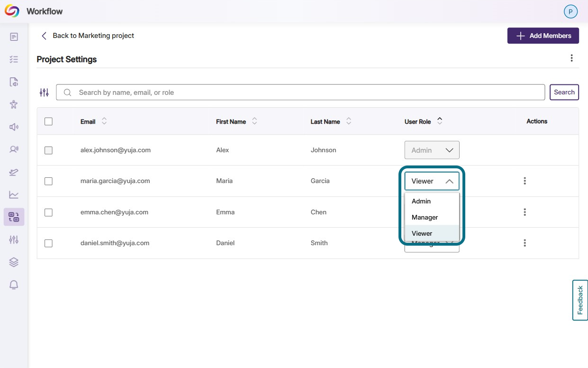This screenshot has height=368, width=588.
Task: Open the line chart analytics icon in sidebar
Action: 14,194
